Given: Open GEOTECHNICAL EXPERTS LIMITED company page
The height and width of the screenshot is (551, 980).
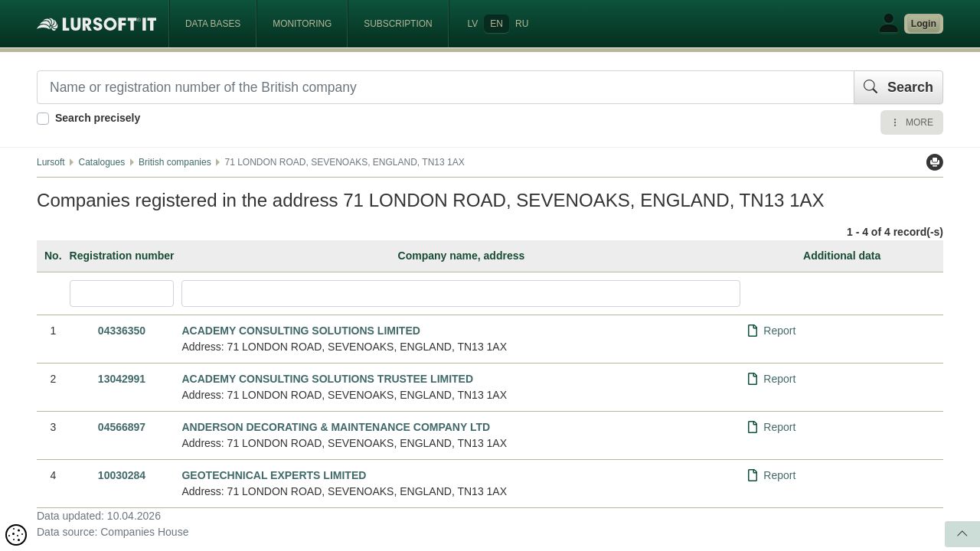Looking at the screenshot, I should pyautogui.click(x=274, y=475).
